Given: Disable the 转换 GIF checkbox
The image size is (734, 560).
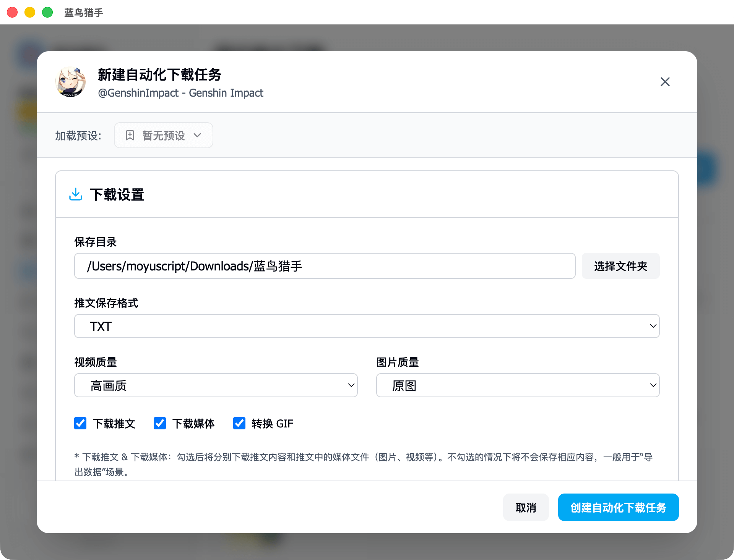Looking at the screenshot, I should click(x=239, y=423).
